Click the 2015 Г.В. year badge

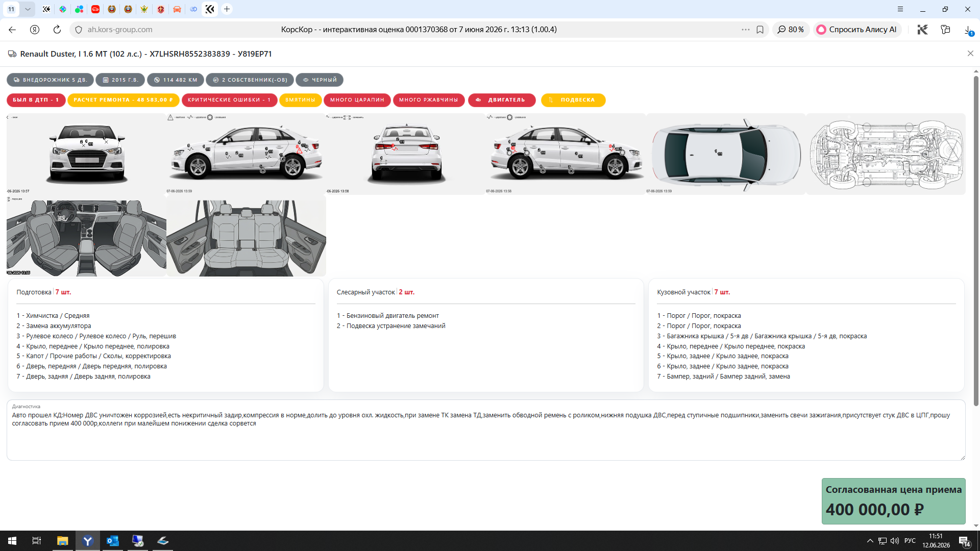click(x=120, y=80)
